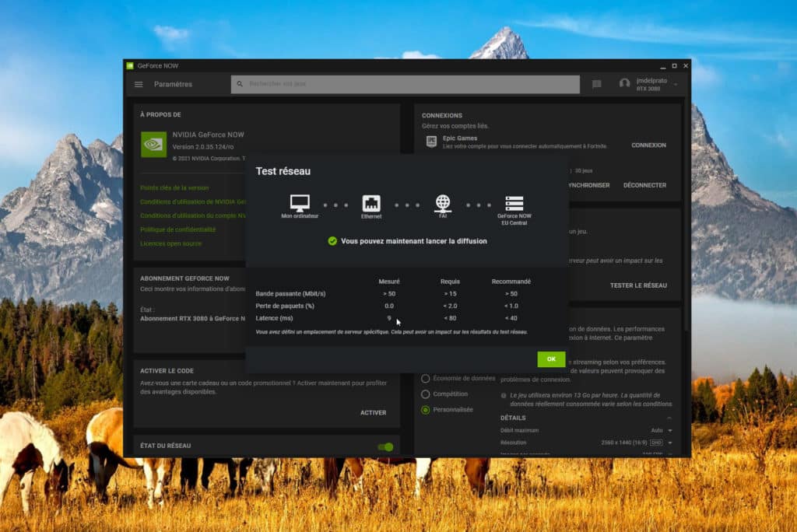This screenshot has width=797, height=532.
Task: Click the Mesuré column header
Action: (389, 282)
